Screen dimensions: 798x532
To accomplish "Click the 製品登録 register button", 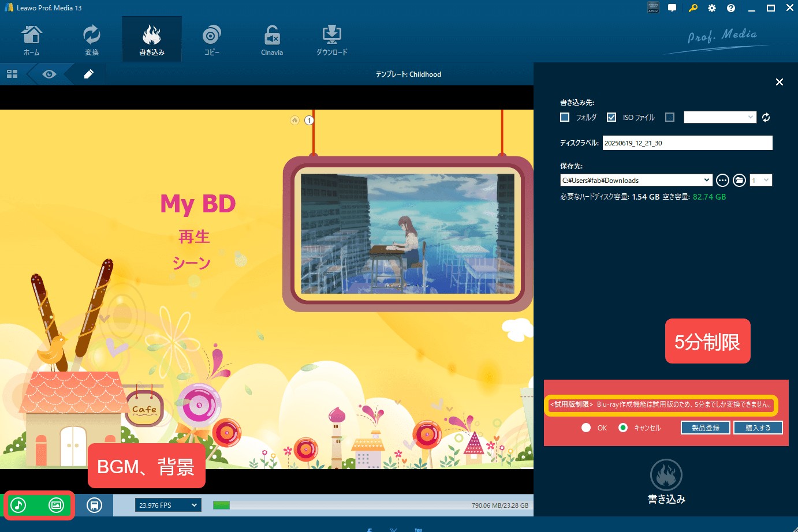I will (x=706, y=428).
